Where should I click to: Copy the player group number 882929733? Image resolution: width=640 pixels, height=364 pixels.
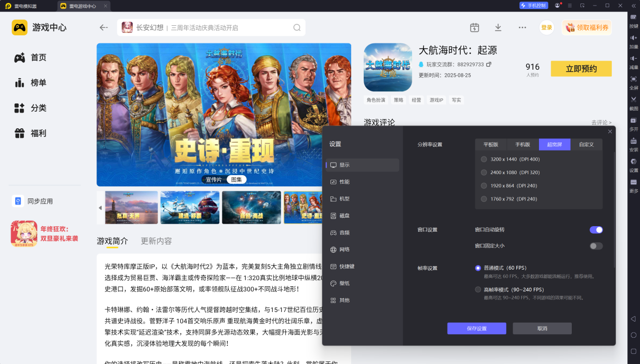click(489, 65)
